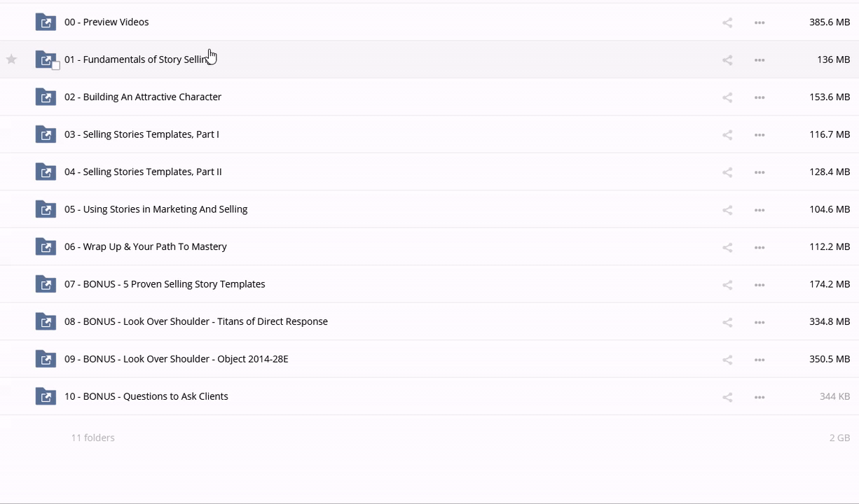Click share icon for 07 - BONUS - 5 Proven row
The image size is (859, 504).
(x=727, y=285)
